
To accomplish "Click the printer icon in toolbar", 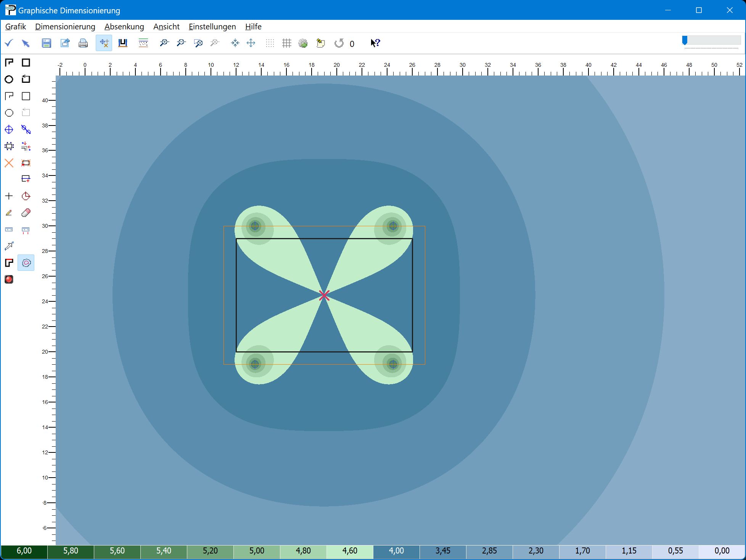I will click(x=83, y=43).
